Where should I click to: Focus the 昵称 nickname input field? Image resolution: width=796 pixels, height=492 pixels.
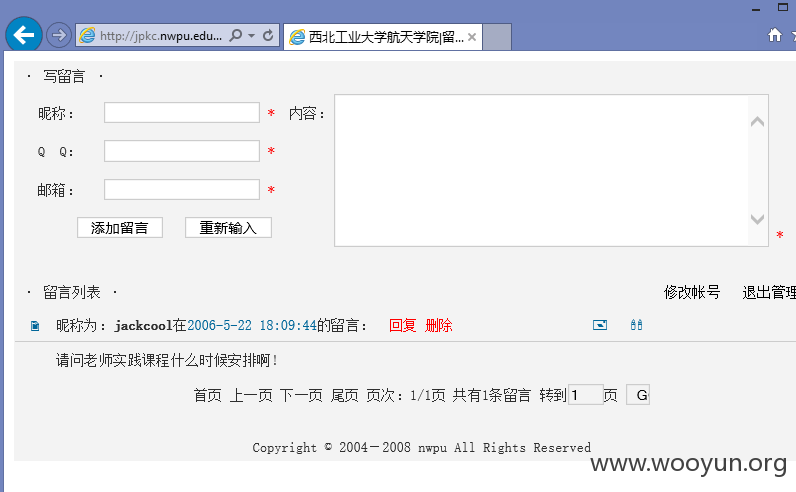182,113
